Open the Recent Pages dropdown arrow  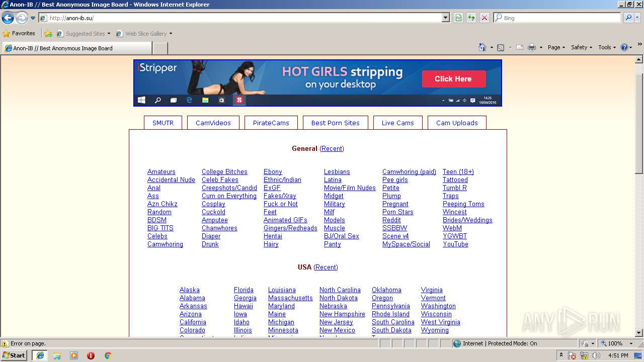click(33, 18)
